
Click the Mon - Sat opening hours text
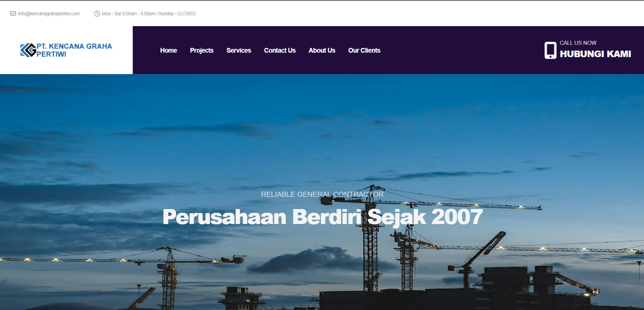point(149,14)
